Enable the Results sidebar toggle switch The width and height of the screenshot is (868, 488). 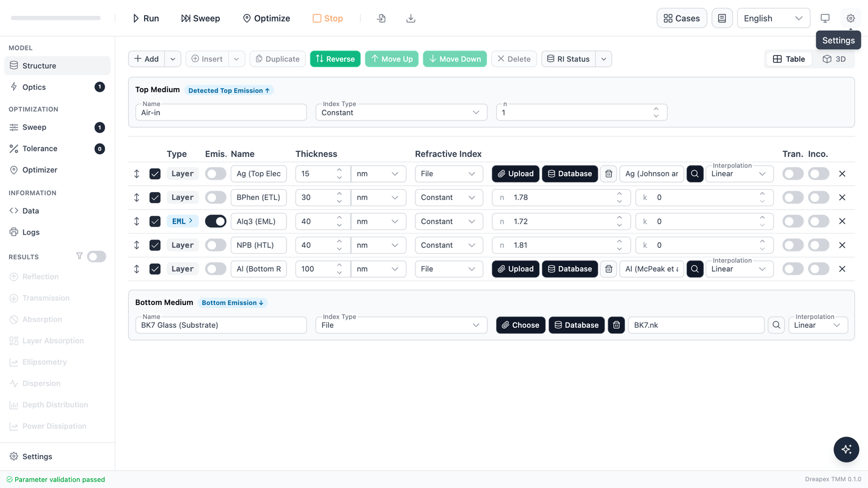point(96,256)
